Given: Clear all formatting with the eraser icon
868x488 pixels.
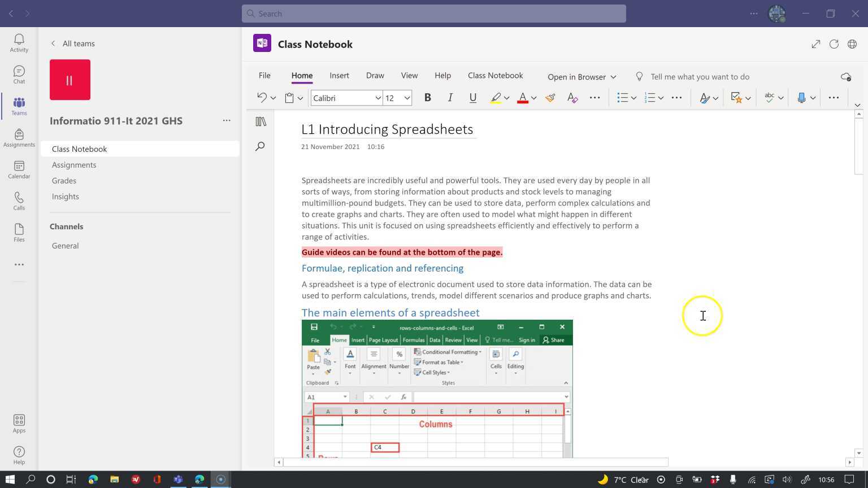Looking at the screenshot, I should pyautogui.click(x=572, y=98).
